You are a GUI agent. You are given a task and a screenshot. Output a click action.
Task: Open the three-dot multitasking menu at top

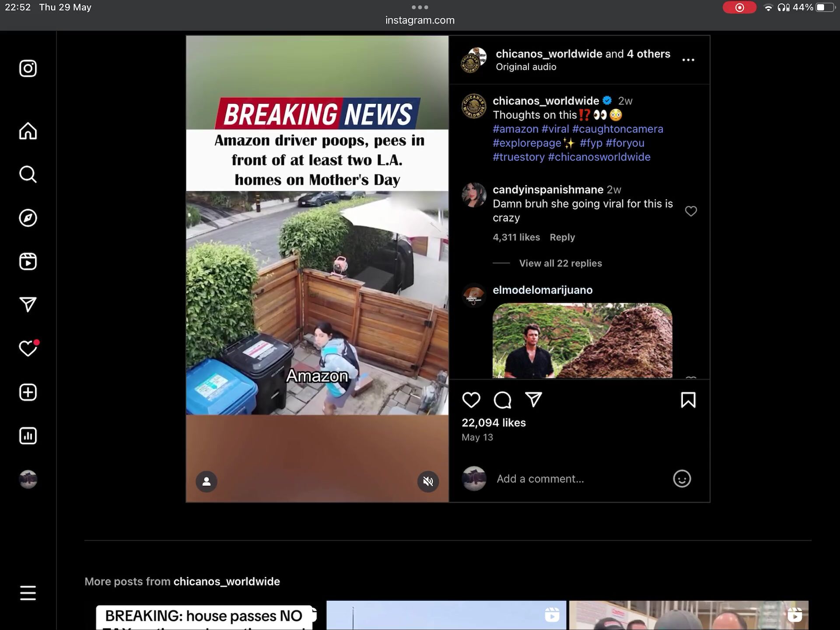(x=420, y=7)
